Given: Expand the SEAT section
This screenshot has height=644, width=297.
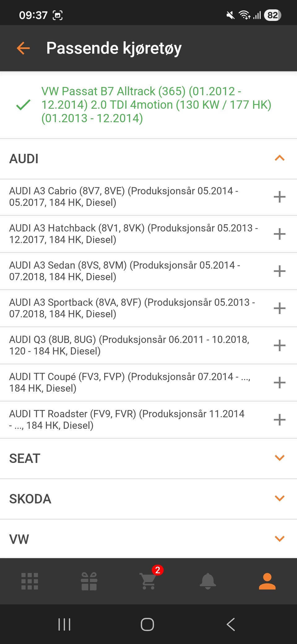Looking at the screenshot, I should [279, 458].
